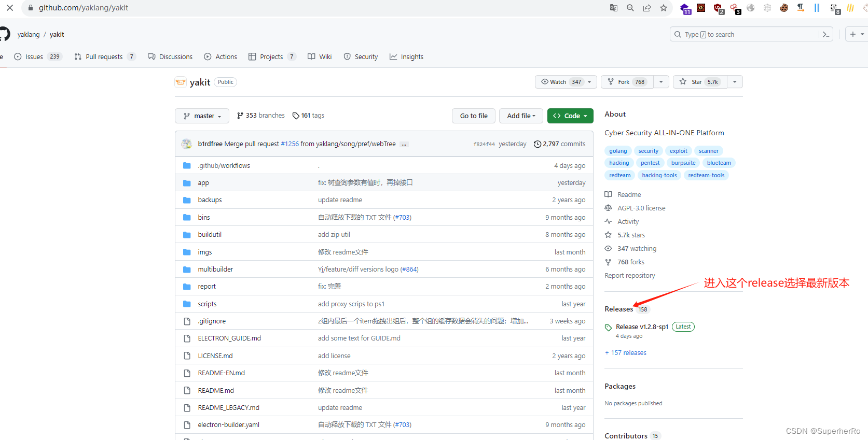Screen dimensions: 868x440
Task: Expand the Add file dropdown
Action: tap(521, 116)
